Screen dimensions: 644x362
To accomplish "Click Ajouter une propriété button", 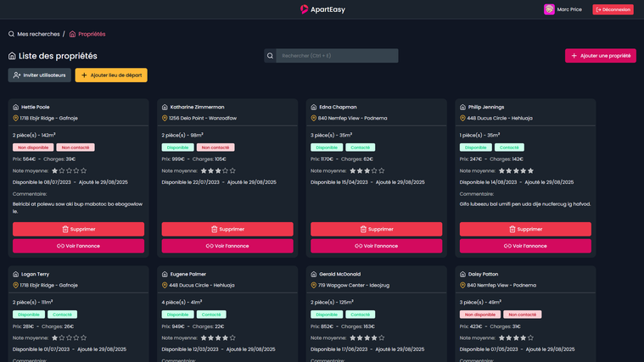I will click(600, 56).
